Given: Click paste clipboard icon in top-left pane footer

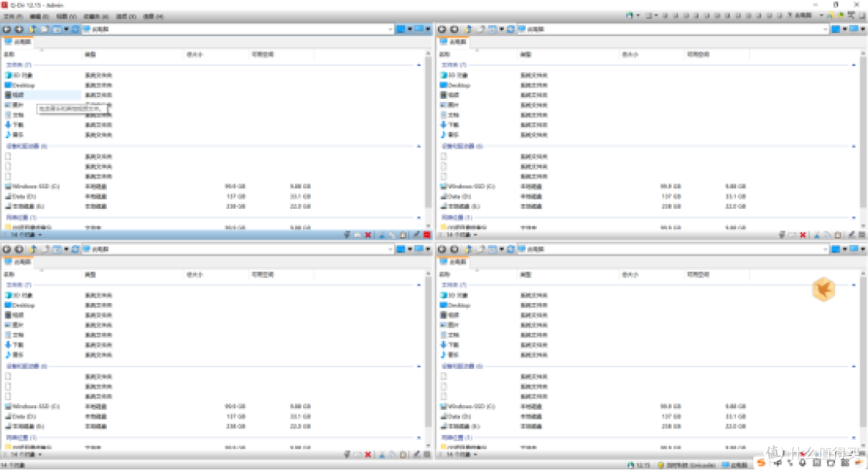Looking at the screenshot, I should tap(403, 235).
